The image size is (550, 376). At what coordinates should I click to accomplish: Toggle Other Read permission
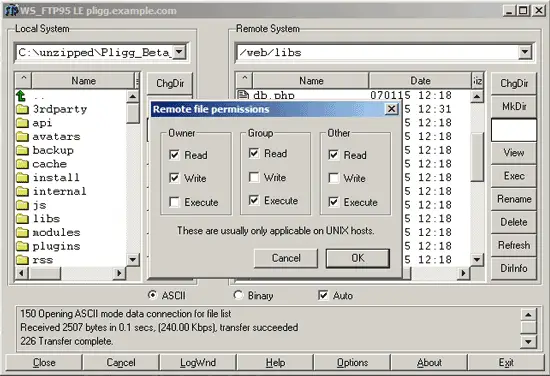tap(334, 155)
